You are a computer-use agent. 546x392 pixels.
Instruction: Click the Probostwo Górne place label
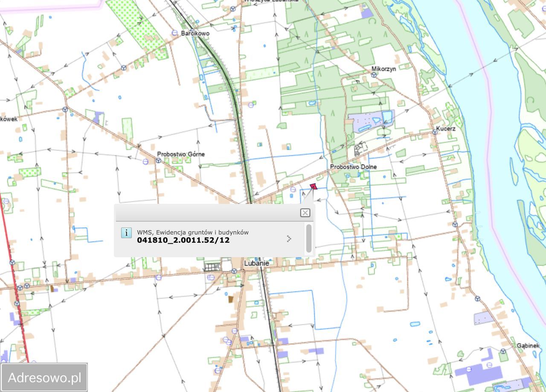pyautogui.click(x=181, y=154)
